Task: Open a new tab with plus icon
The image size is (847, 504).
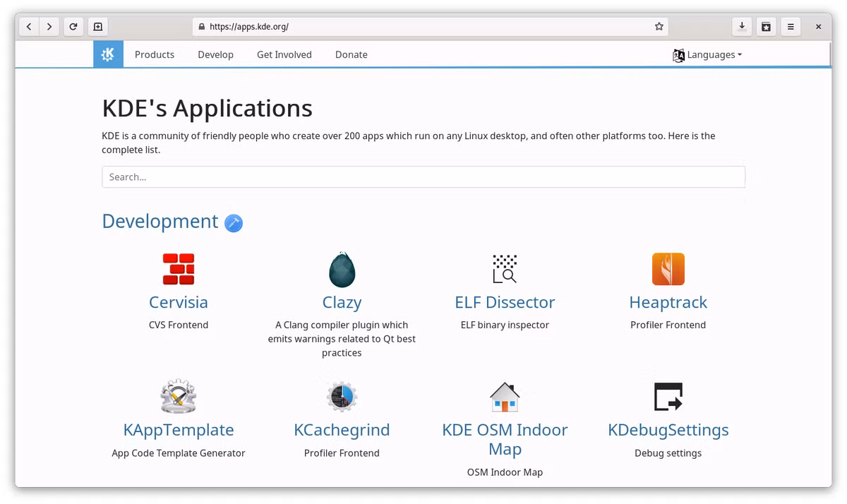Action: point(98,27)
